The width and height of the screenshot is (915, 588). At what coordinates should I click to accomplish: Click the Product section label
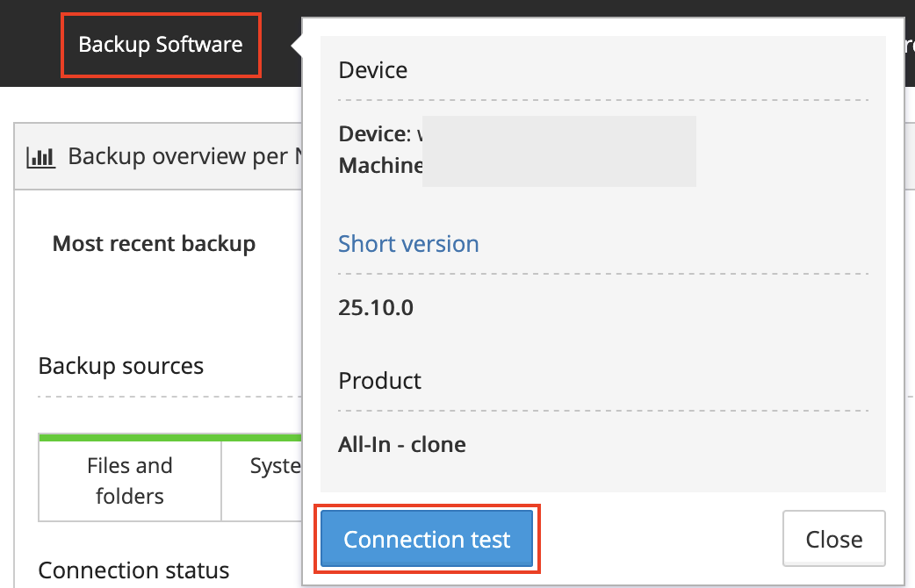[x=379, y=381]
